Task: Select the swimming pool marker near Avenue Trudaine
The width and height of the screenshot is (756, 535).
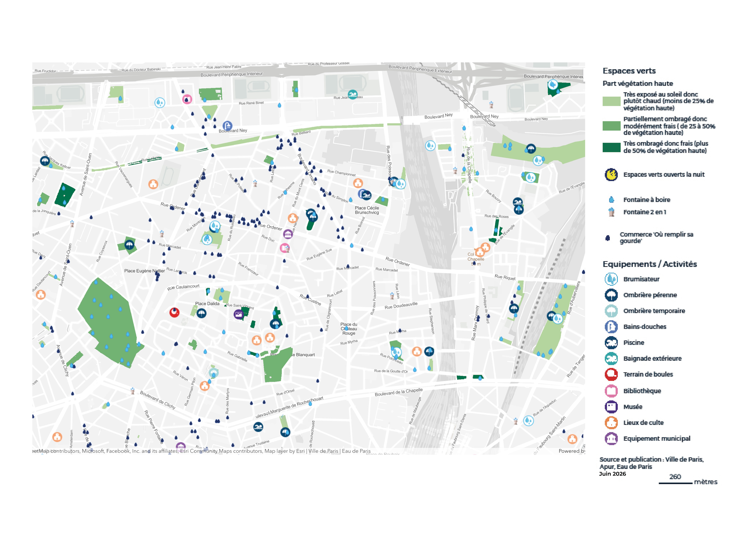Action: pos(258,427)
